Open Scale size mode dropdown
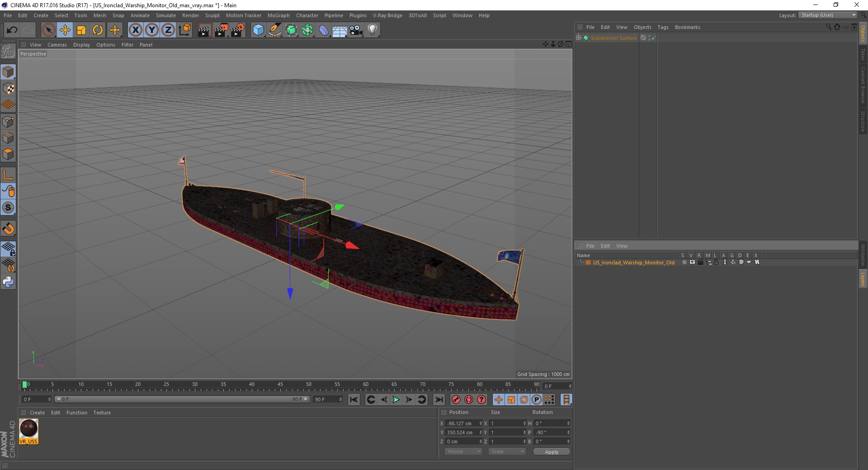 pos(507,451)
